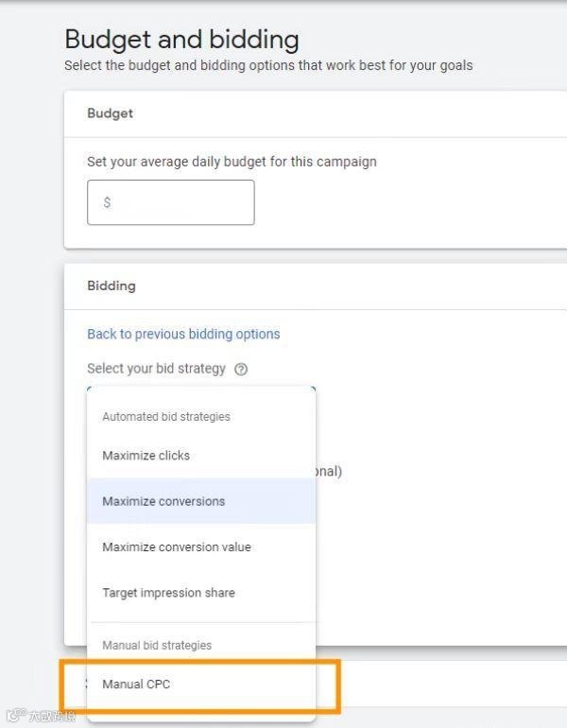
Task: Choose Maximize clicks from the list
Action: tap(146, 456)
